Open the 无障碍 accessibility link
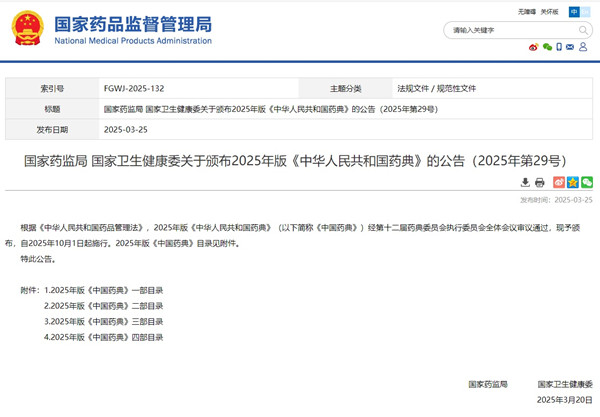Screen dimensions: 600x417 pyautogui.click(x=527, y=12)
